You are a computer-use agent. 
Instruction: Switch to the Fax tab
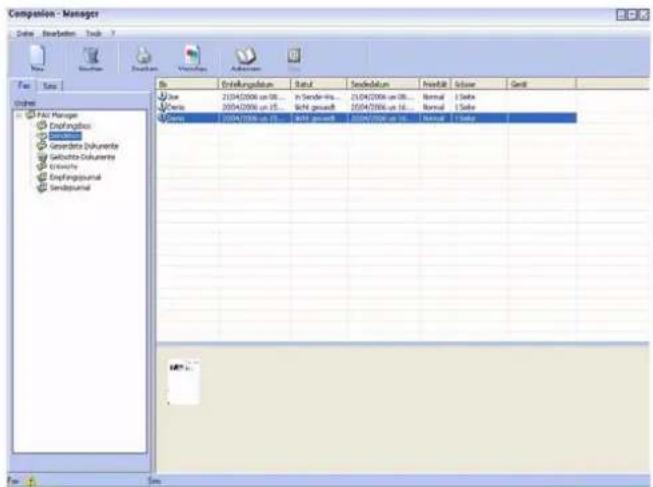(x=24, y=85)
